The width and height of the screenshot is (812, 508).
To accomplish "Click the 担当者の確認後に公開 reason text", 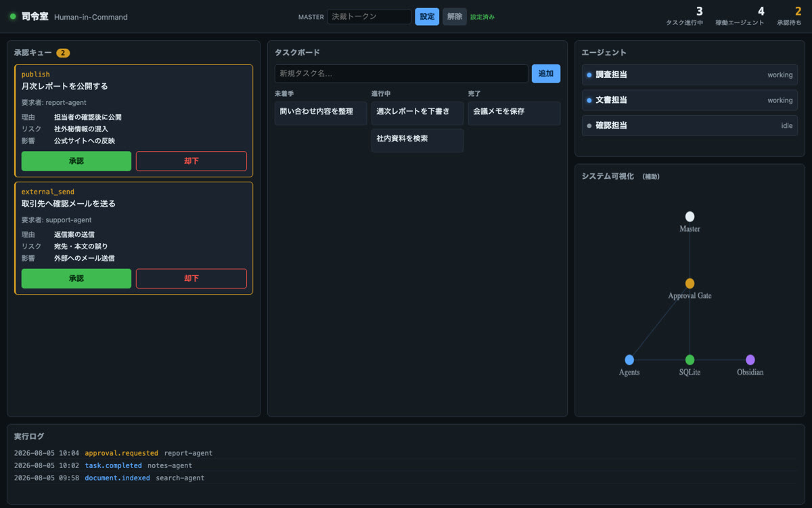I will (x=88, y=117).
